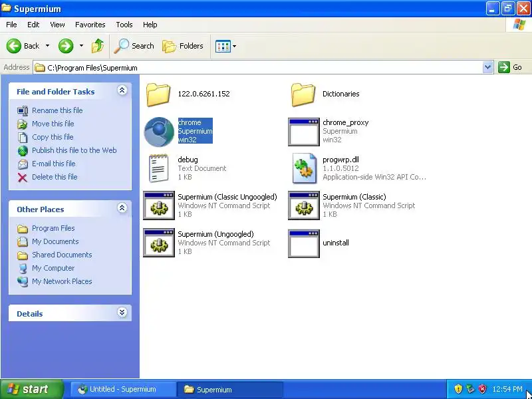Go to My Computer
Viewport: 532px width, 399px height.
53,268
